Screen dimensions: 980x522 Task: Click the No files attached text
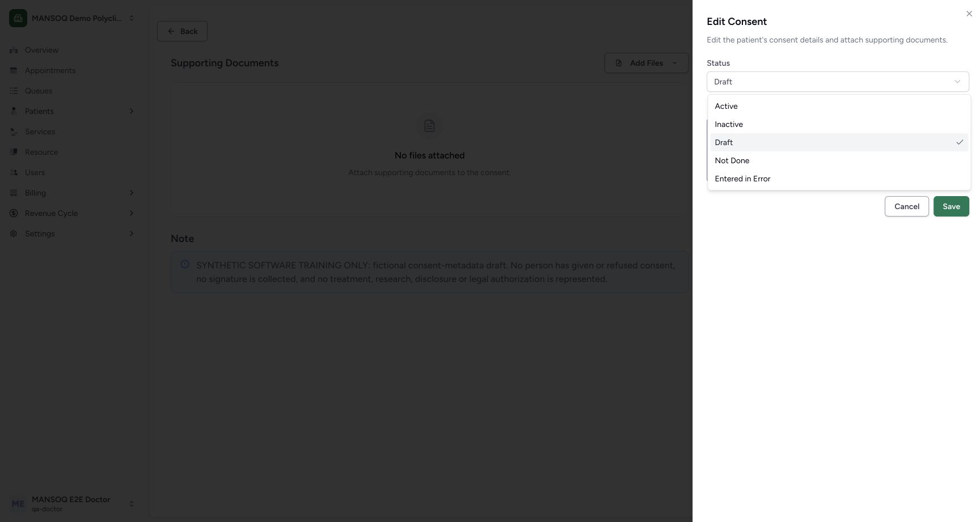click(429, 155)
